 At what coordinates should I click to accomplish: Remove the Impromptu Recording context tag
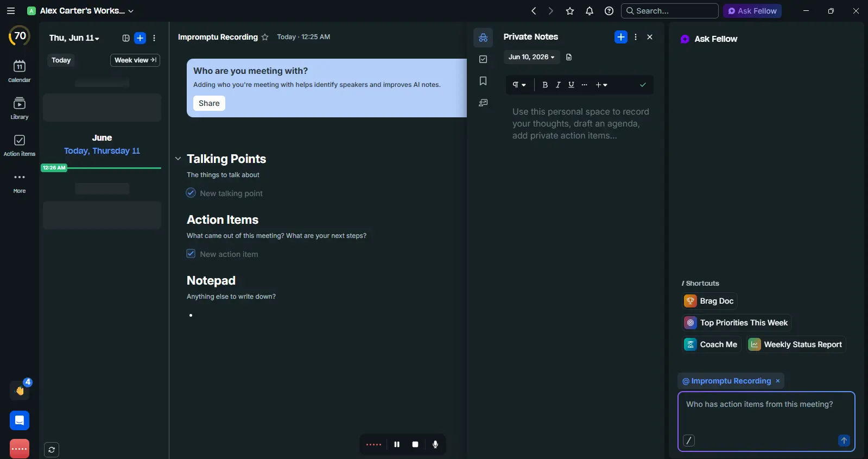(778, 381)
